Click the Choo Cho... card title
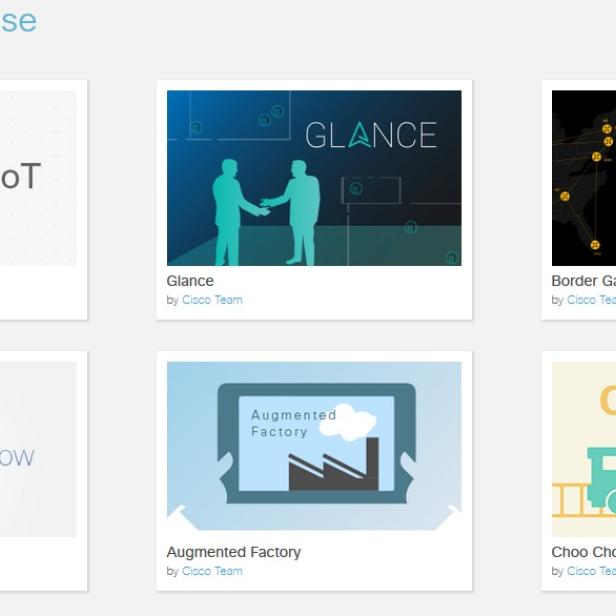The width and height of the screenshot is (616, 616). pyautogui.click(x=583, y=552)
